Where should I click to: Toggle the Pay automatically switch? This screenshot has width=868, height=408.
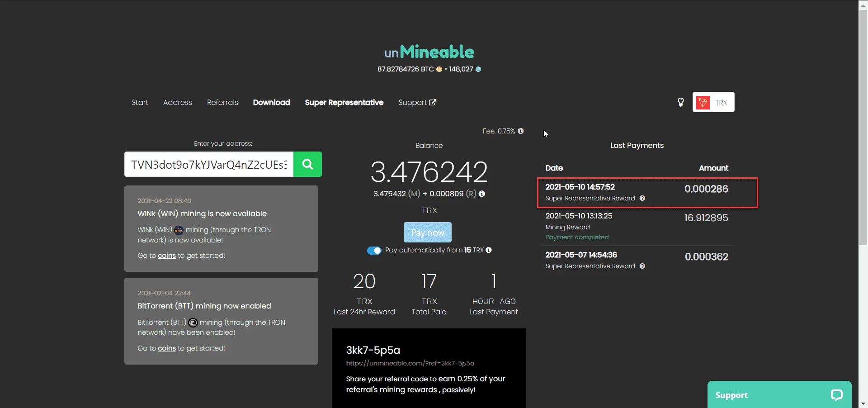coord(374,251)
